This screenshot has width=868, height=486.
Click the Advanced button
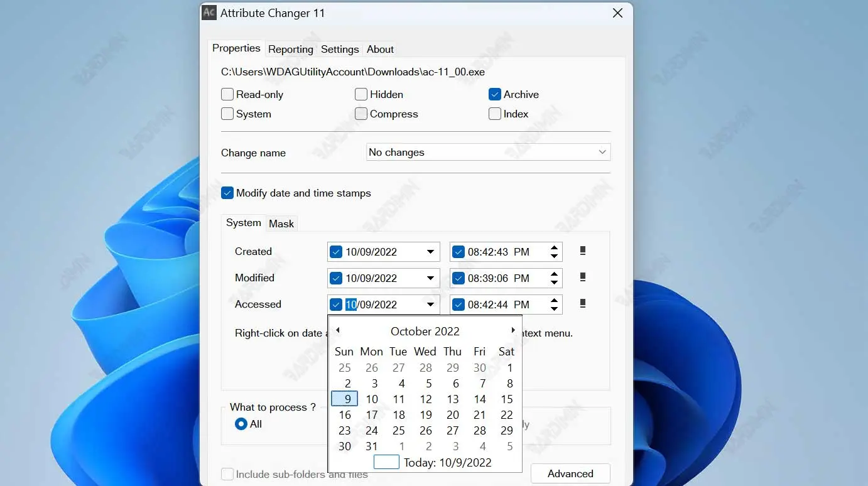pos(570,473)
